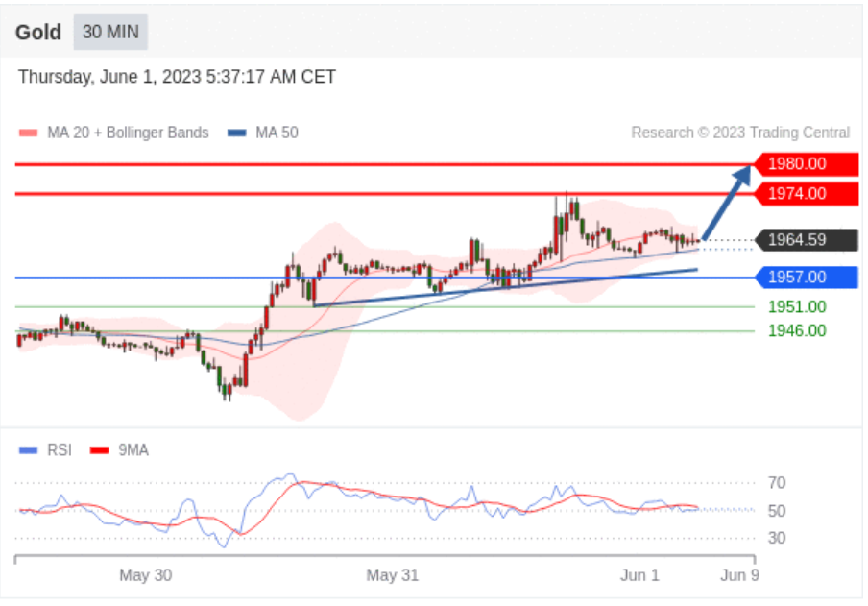Click the Jun 9 date axis marker
Screen dimensions: 868x606
(x=740, y=575)
